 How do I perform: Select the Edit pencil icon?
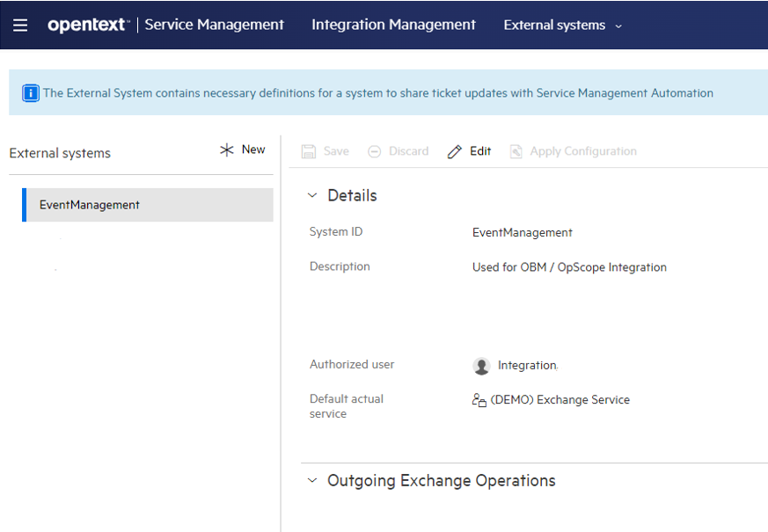453,150
